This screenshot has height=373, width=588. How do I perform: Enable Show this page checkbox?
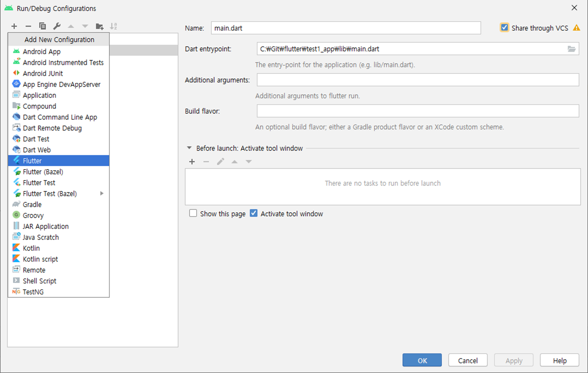pos(193,213)
